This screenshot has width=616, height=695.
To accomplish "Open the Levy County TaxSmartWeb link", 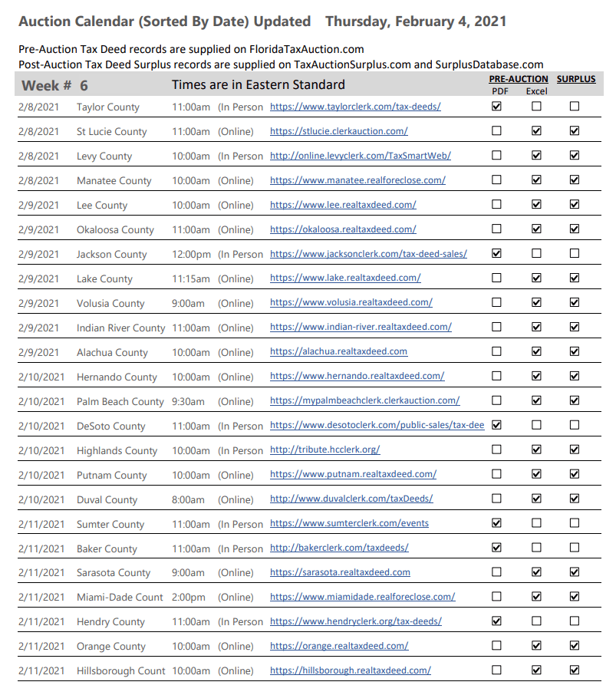I will tap(361, 156).
